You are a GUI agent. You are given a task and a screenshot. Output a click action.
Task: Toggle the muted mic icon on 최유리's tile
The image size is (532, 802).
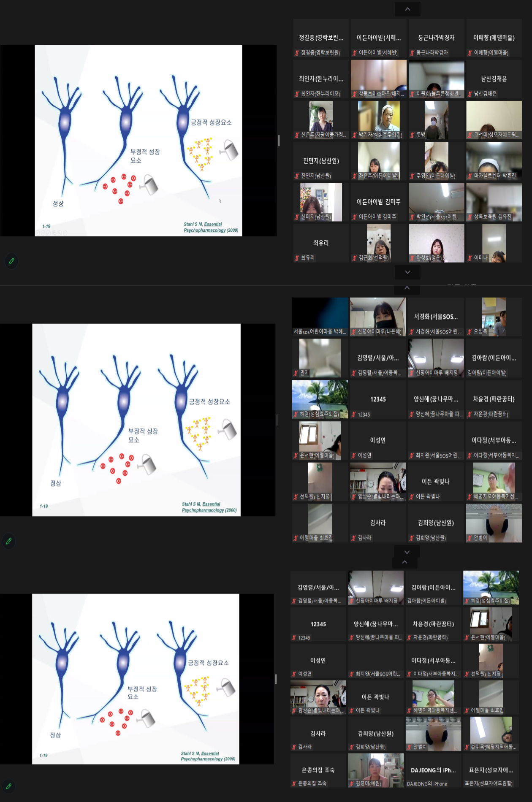[297, 258]
